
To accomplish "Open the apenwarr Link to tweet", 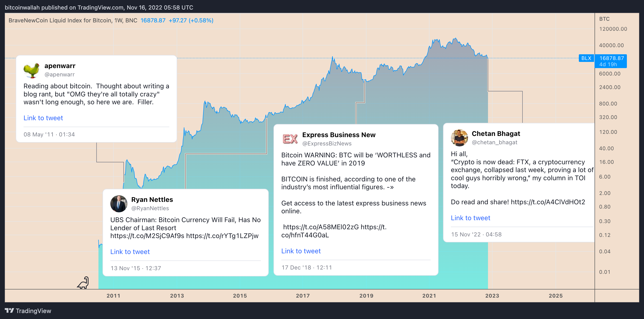I will [43, 118].
